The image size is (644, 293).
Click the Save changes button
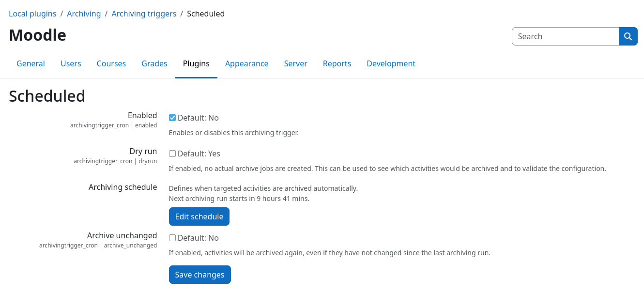[x=199, y=275]
